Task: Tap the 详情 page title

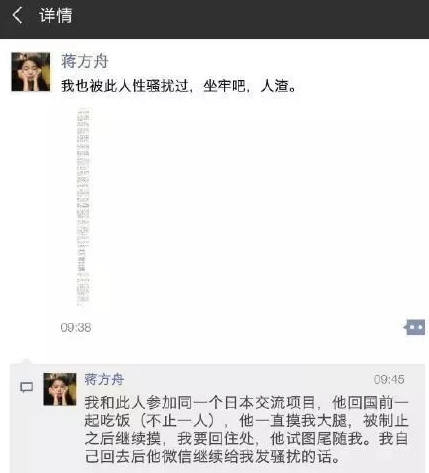Action: pyautogui.click(x=56, y=16)
